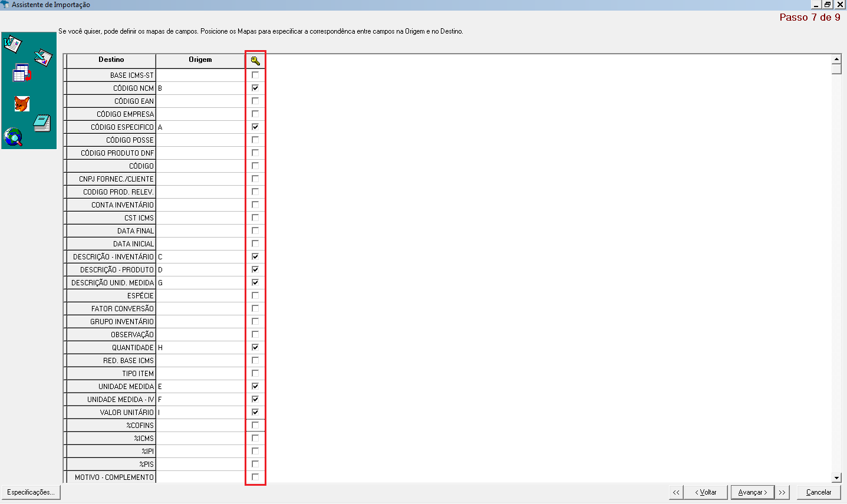Click the Cancelar button
Viewport: 847px width, 504px height.
pos(819,492)
